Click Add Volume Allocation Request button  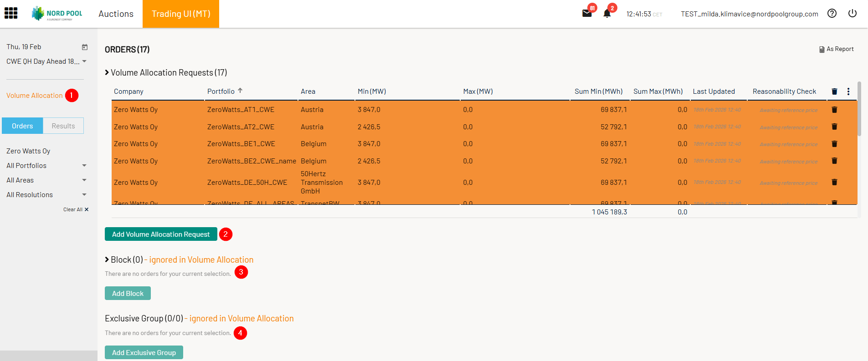[x=161, y=234]
